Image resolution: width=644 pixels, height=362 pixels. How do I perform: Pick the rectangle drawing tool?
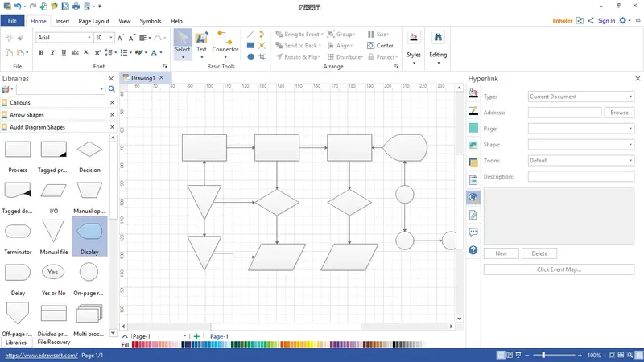pyautogui.click(x=250, y=46)
